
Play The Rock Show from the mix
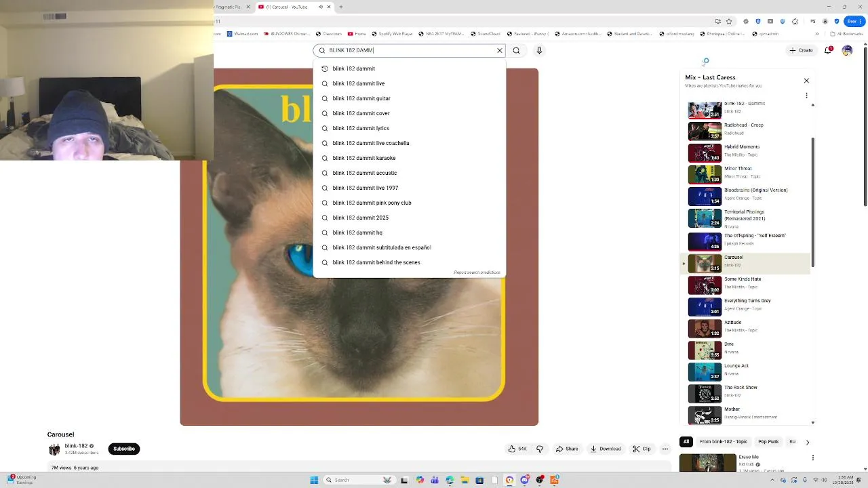coord(746,392)
